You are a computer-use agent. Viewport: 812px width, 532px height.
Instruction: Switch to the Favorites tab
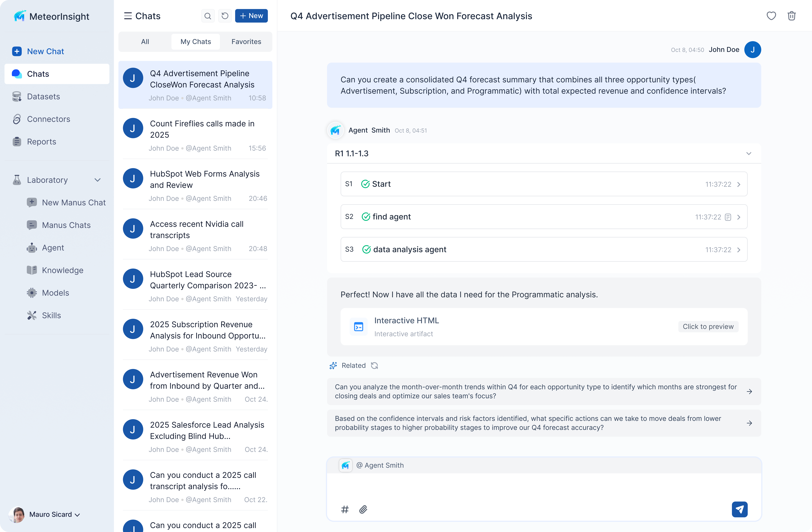pos(246,41)
